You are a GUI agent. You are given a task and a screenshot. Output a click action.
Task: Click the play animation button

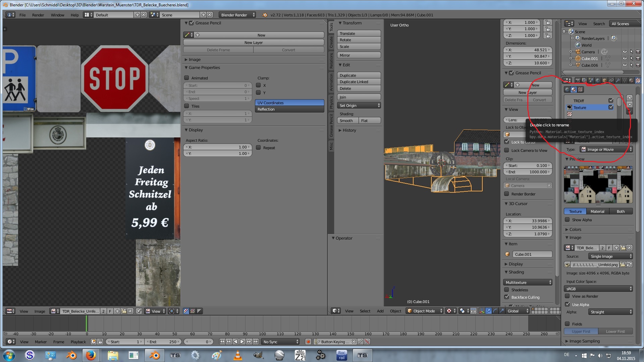point(242,342)
